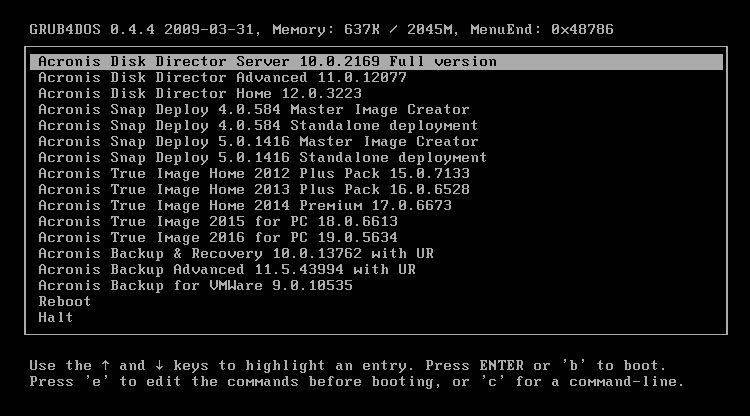This screenshot has height=416, width=750.
Task: Select the Halt menu entry
Action: (55, 317)
